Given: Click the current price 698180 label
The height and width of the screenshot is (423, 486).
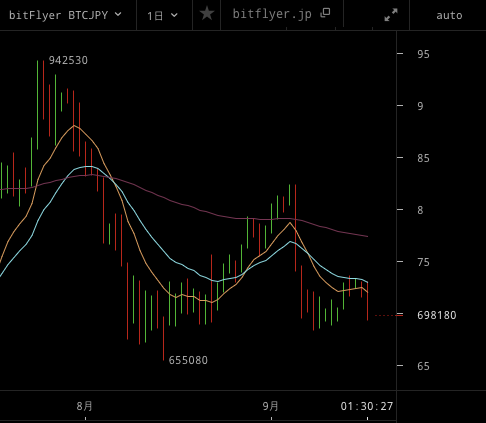Looking at the screenshot, I should pos(436,315).
